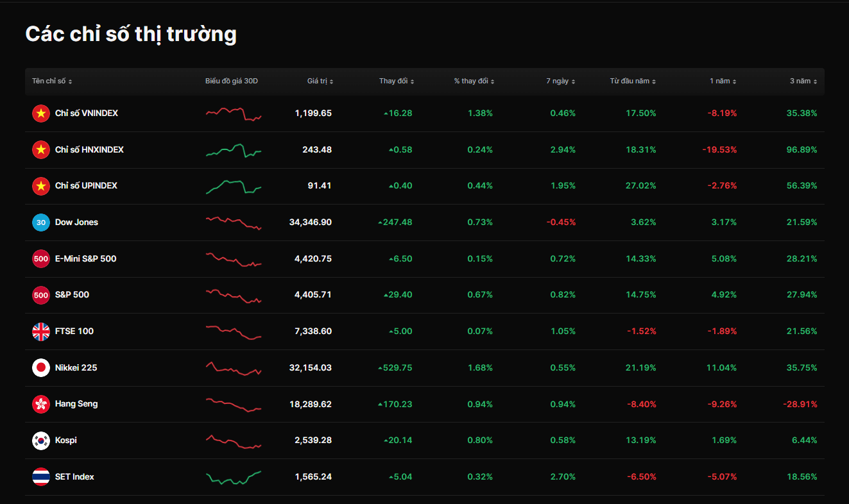Click the South Korea flag icon for Kospi

(41, 441)
